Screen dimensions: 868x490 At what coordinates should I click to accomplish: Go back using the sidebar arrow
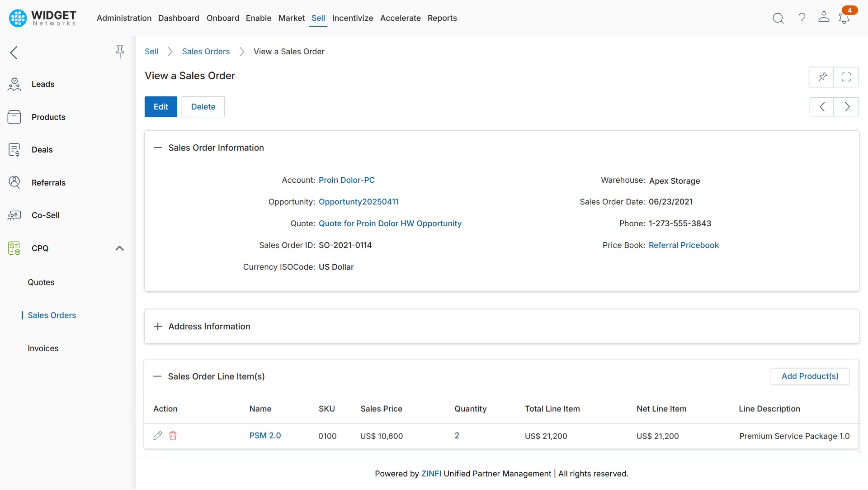pyautogui.click(x=14, y=52)
